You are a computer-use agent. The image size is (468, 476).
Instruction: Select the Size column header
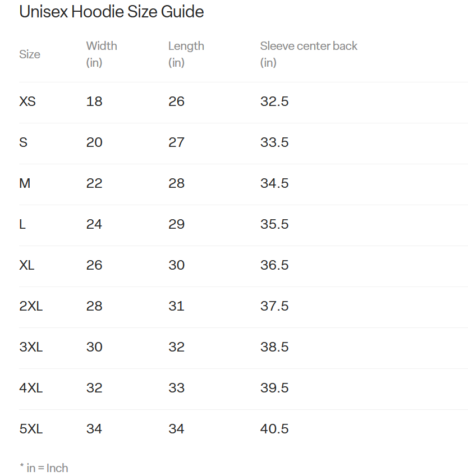(30, 54)
